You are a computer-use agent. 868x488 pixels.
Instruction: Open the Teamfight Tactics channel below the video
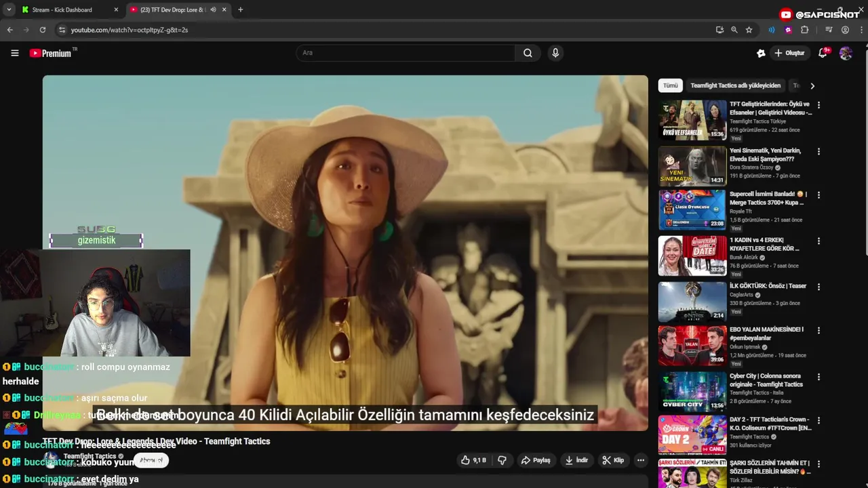tap(90, 456)
